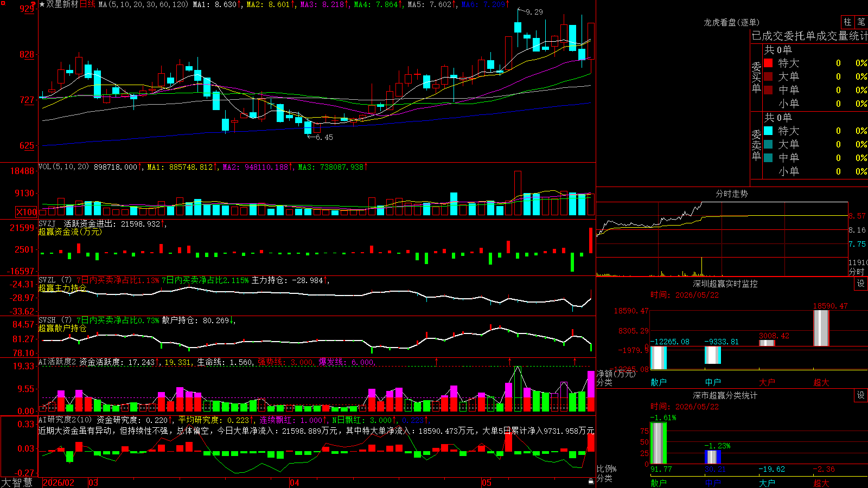Click the 6.45 low price annotation
The width and height of the screenshot is (868, 488).
pyautogui.click(x=324, y=137)
